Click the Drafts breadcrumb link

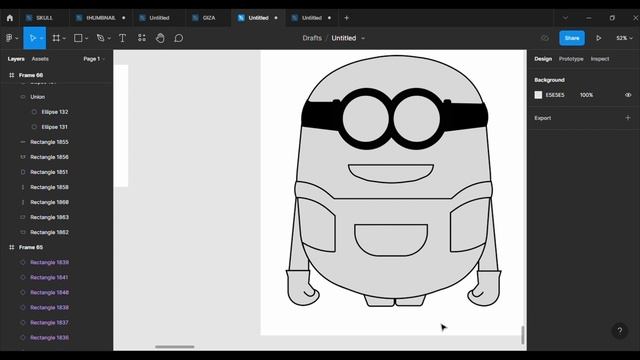[312, 38]
